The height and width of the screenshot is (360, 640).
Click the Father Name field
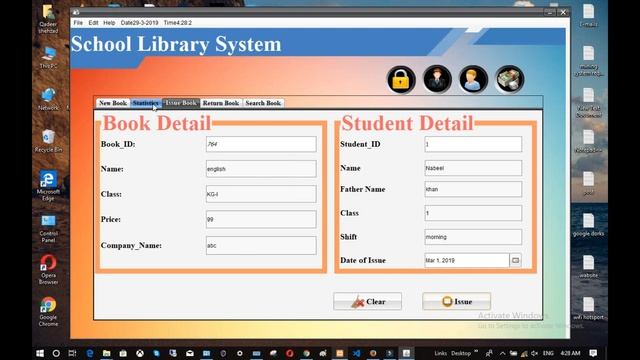(x=473, y=189)
